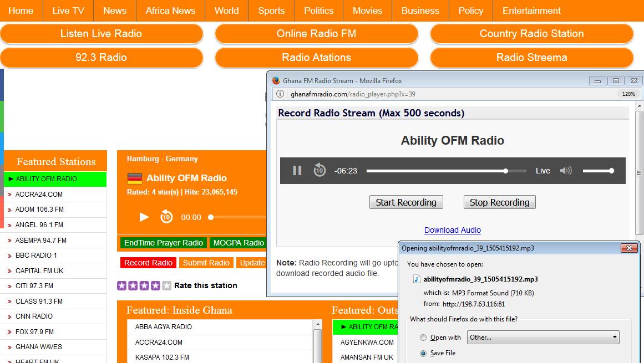This screenshot has height=363, width=644.
Task: Click the 120% zoom indicator in address bar
Action: click(628, 94)
